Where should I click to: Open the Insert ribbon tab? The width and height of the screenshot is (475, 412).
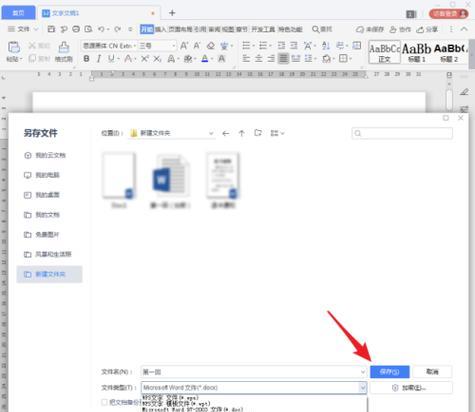click(x=160, y=29)
